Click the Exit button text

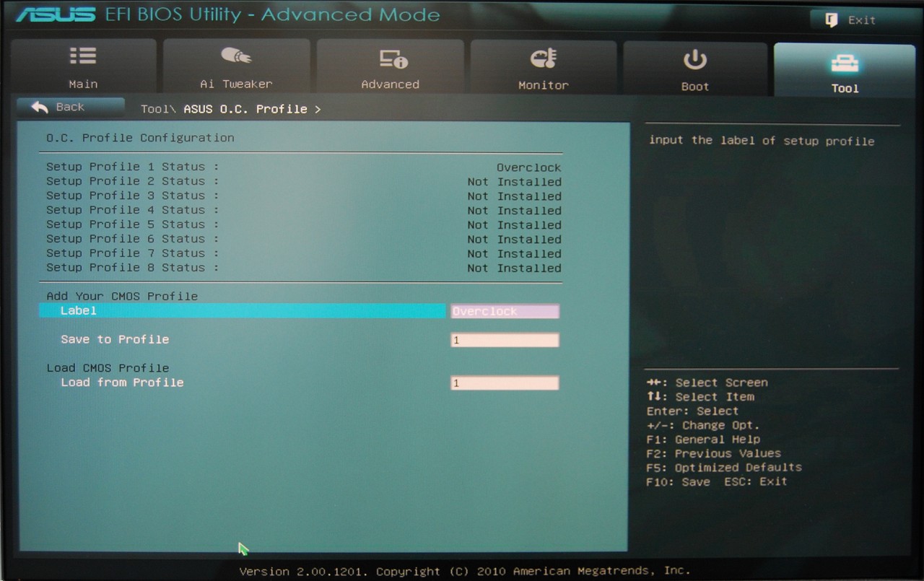[862, 20]
